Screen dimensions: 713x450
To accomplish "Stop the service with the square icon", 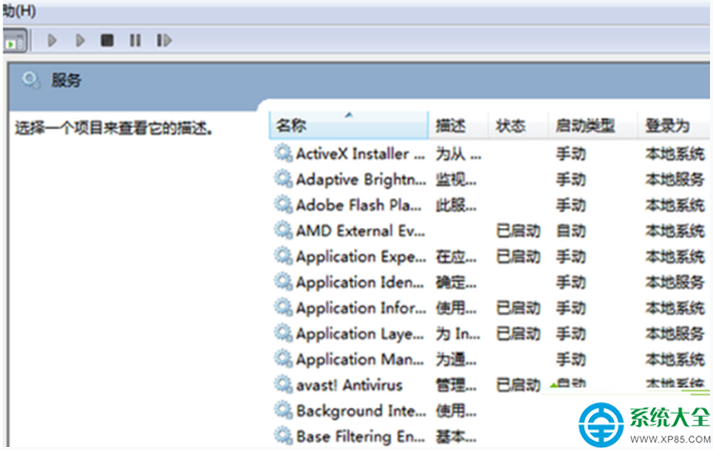I will (x=107, y=40).
